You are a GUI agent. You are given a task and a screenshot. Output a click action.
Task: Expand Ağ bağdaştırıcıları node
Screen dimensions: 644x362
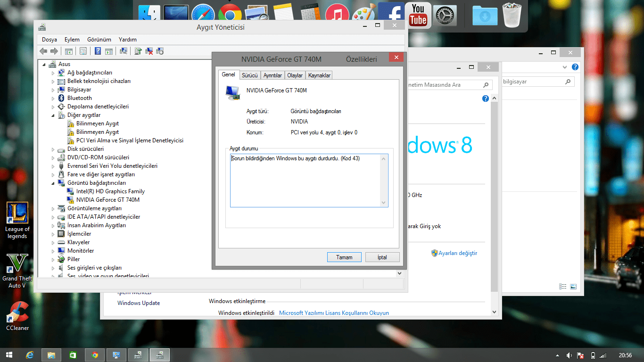coord(53,73)
